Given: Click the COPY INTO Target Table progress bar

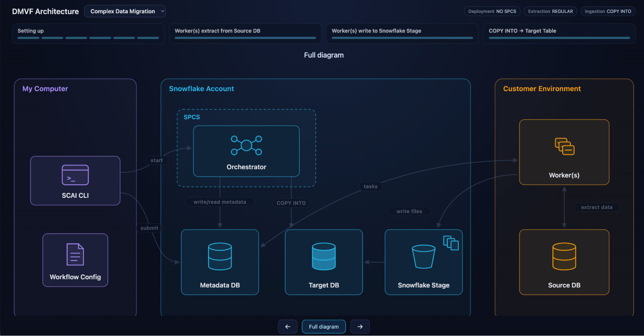Looking at the screenshot, I should (559, 38).
